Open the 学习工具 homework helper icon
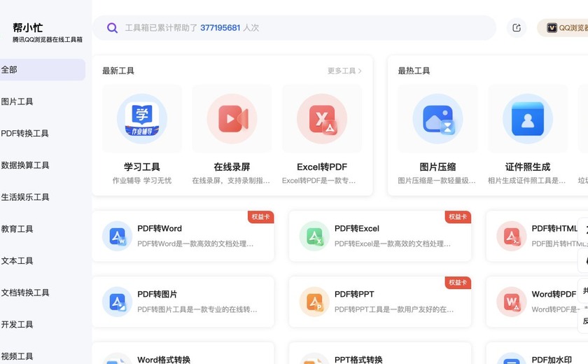The width and height of the screenshot is (588, 364). point(141,119)
